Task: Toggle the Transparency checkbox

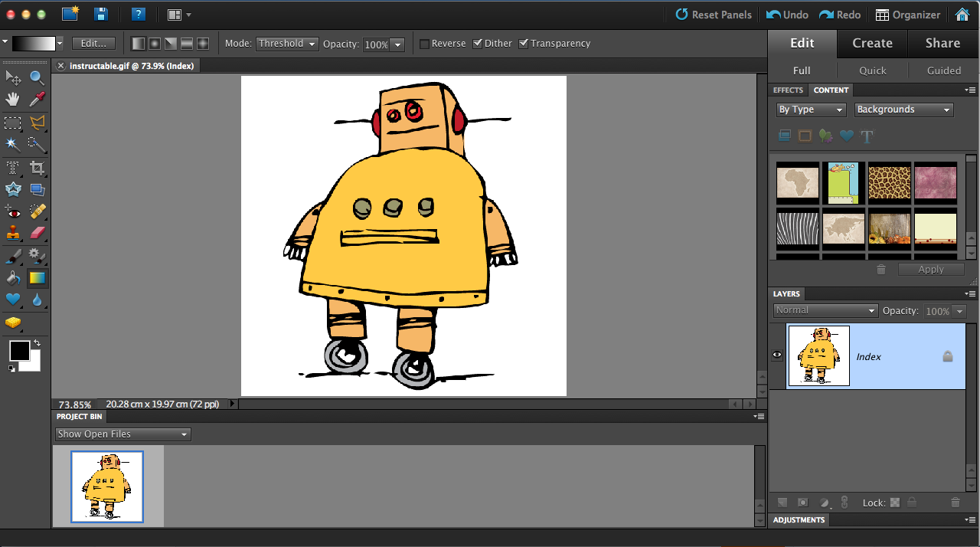Action: click(x=524, y=44)
